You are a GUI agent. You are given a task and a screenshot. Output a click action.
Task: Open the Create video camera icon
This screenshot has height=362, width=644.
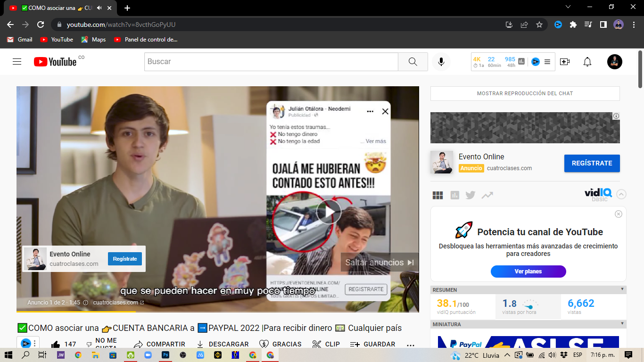[565, 62]
